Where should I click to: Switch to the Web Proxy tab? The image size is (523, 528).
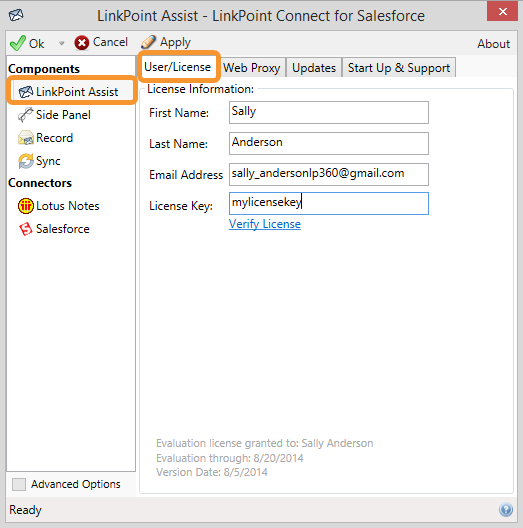pyautogui.click(x=252, y=68)
